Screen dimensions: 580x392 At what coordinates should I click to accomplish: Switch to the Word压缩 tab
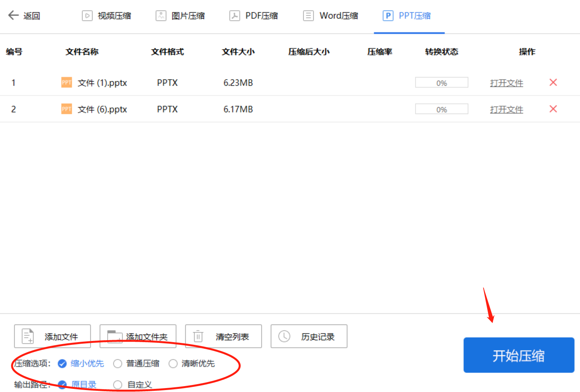click(x=339, y=16)
